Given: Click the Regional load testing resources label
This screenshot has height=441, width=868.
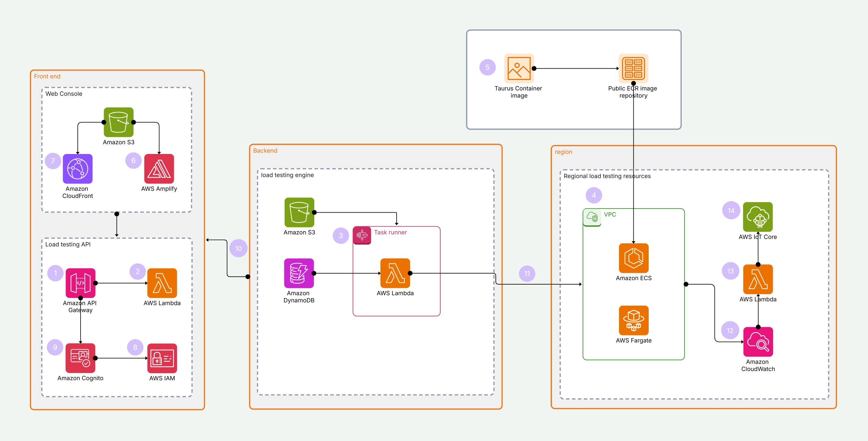Looking at the screenshot, I should (x=607, y=176).
